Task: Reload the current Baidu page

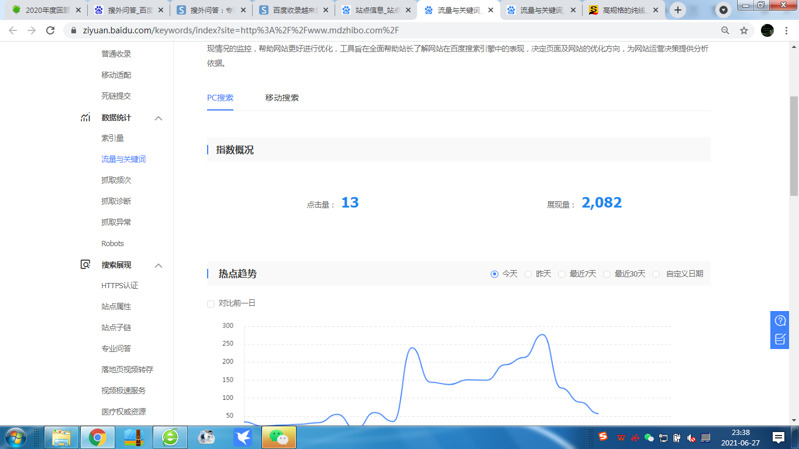Action: coord(50,31)
